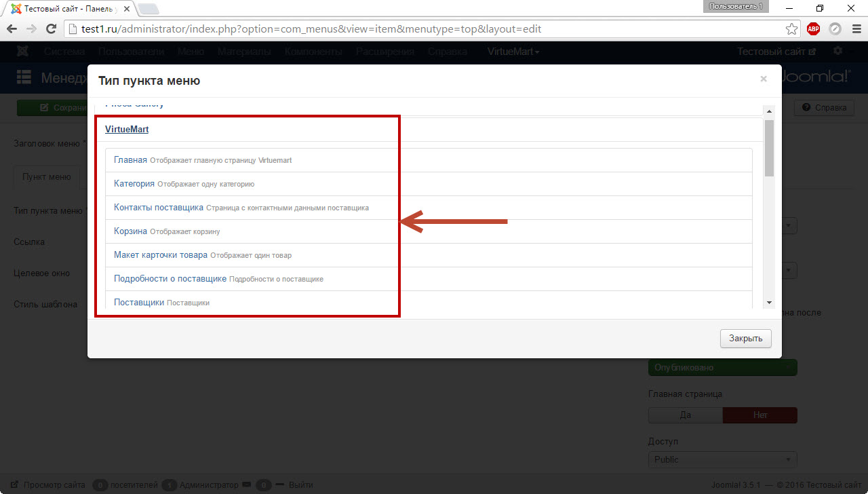Set Главная страница toggle to Нет
Screen dimensions: 868x494
[760, 415]
